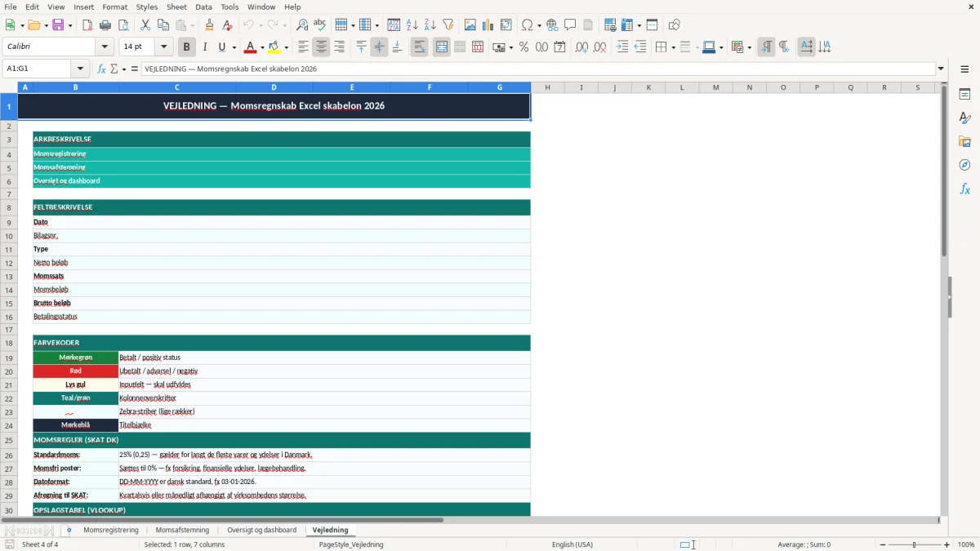980x551 pixels.
Task: Increase the indent
Action: coord(622,47)
